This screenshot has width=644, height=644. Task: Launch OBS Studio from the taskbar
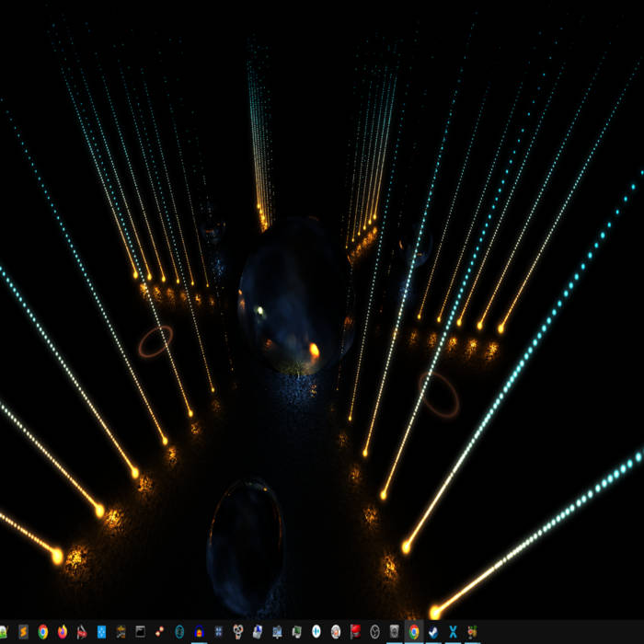[374, 632]
